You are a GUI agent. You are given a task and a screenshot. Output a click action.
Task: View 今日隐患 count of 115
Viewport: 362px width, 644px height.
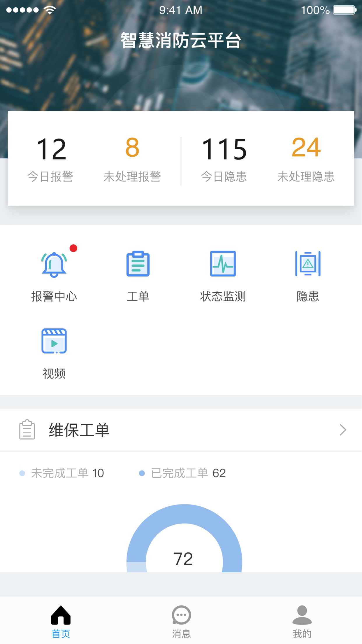click(x=224, y=149)
